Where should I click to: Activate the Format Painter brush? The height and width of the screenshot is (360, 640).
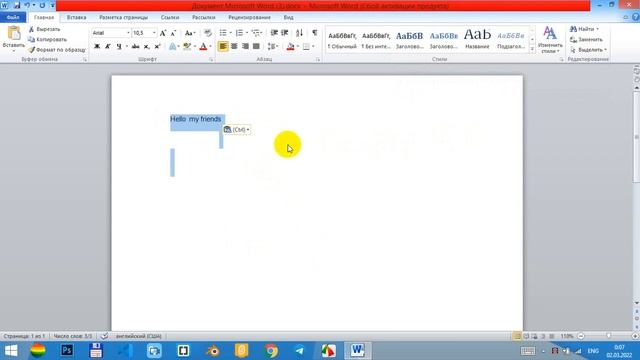point(31,50)
